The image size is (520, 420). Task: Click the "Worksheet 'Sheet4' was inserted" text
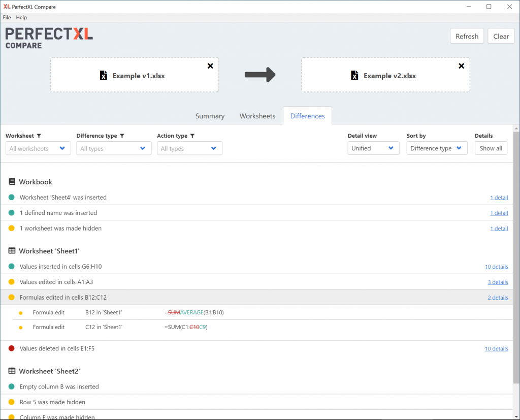63,198
